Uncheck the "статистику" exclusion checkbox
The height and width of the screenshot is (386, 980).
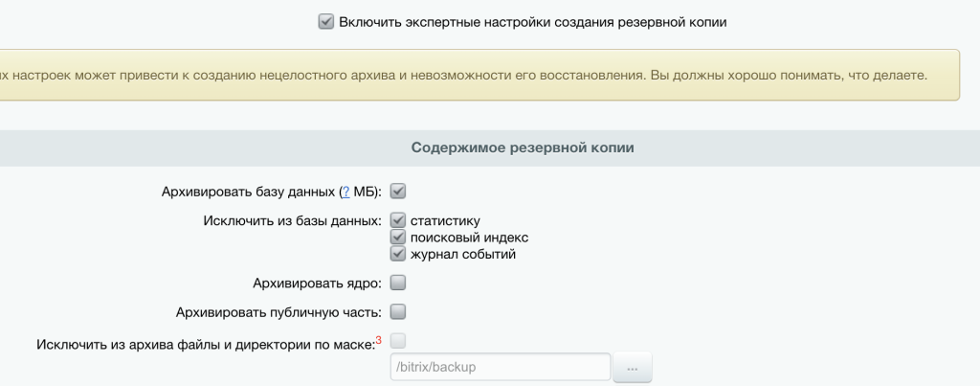[398, 221]
